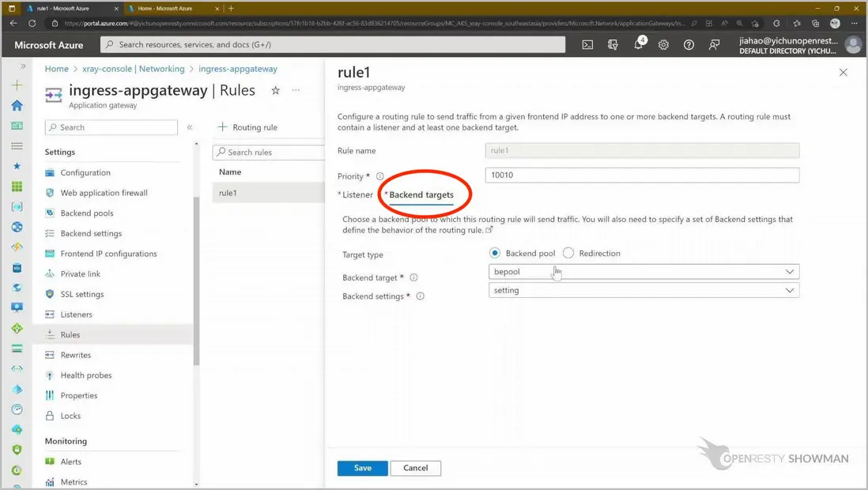This screenshot has width=868, height=490.
Task: Open Private link menu item
Action: [x=81, y=274]
